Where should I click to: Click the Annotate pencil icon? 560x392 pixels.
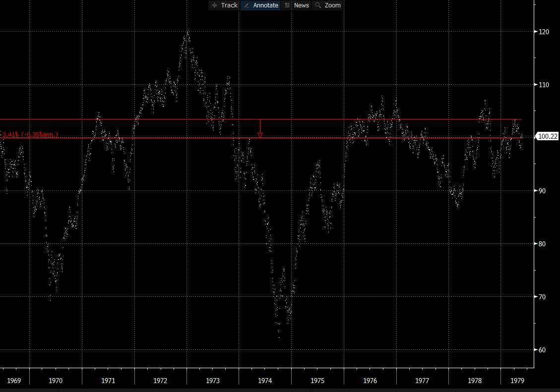coord(247,5)
